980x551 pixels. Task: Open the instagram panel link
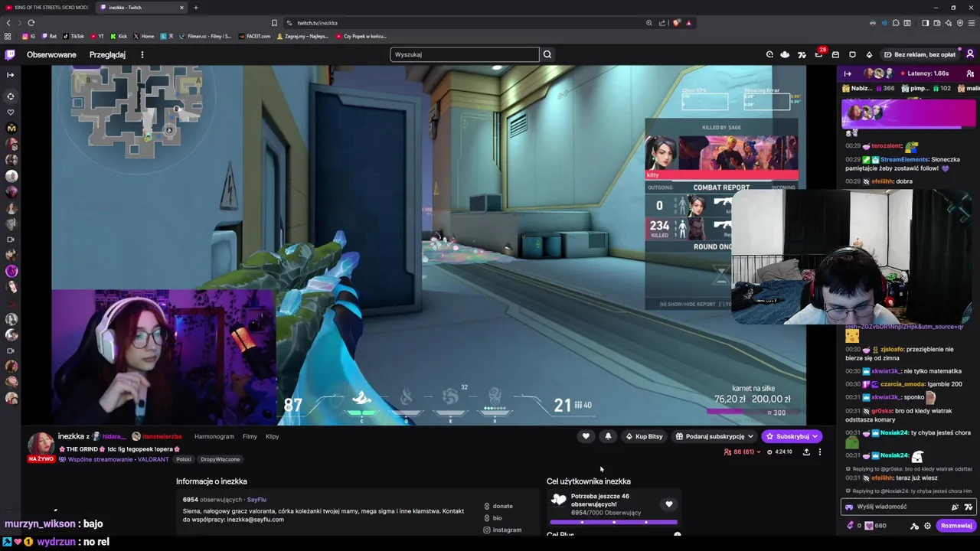coord(502,530)
